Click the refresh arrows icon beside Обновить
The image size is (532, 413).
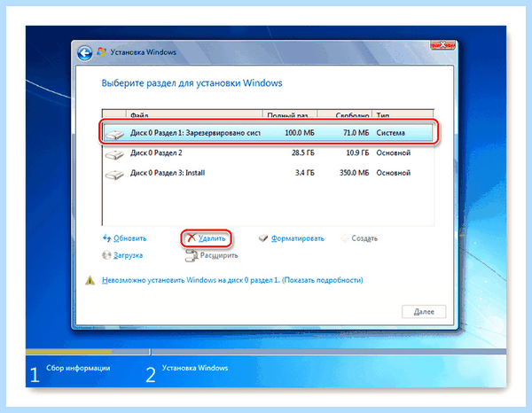[x=107, y=238]
